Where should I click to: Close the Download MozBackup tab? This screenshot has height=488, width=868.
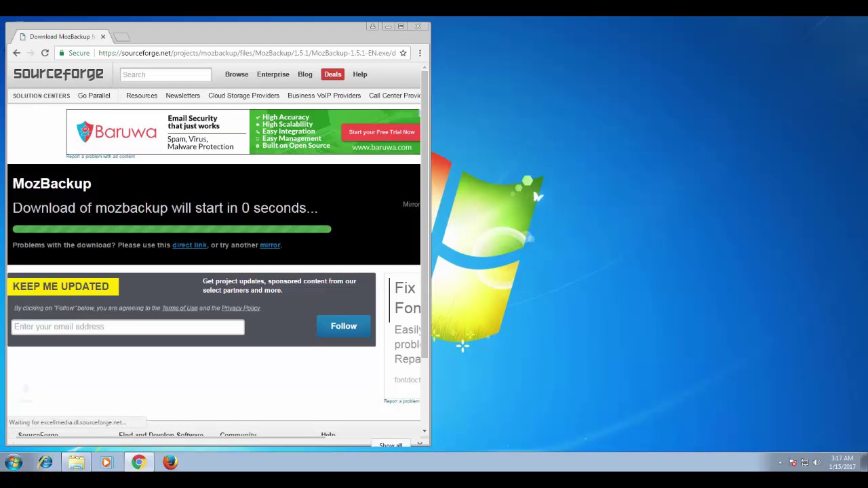point(103,37)
